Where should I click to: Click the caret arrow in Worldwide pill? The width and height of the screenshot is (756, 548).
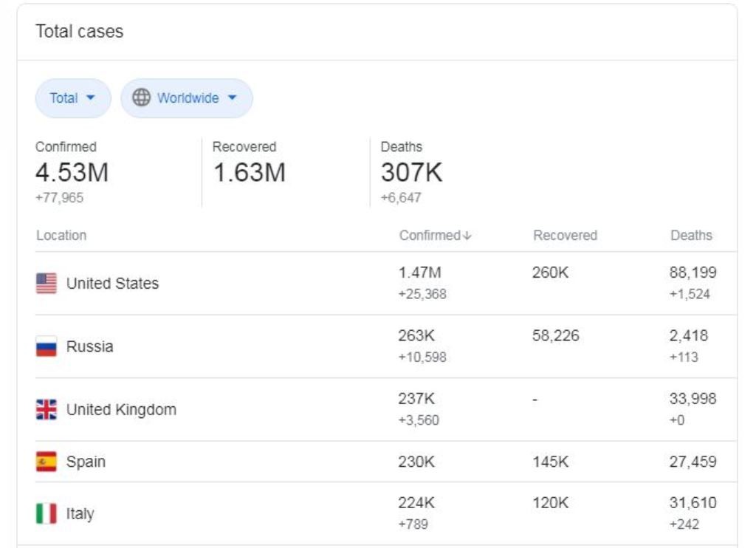tap(233, 98)
